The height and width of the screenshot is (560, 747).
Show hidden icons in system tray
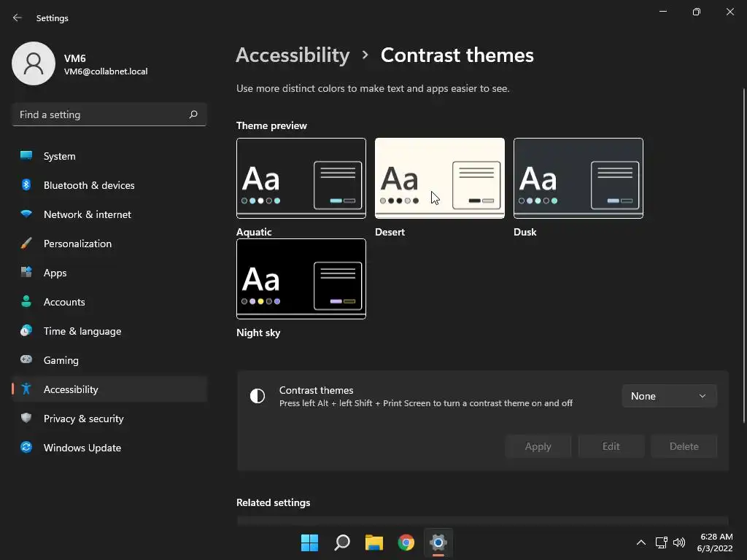(x=640, y=542)
